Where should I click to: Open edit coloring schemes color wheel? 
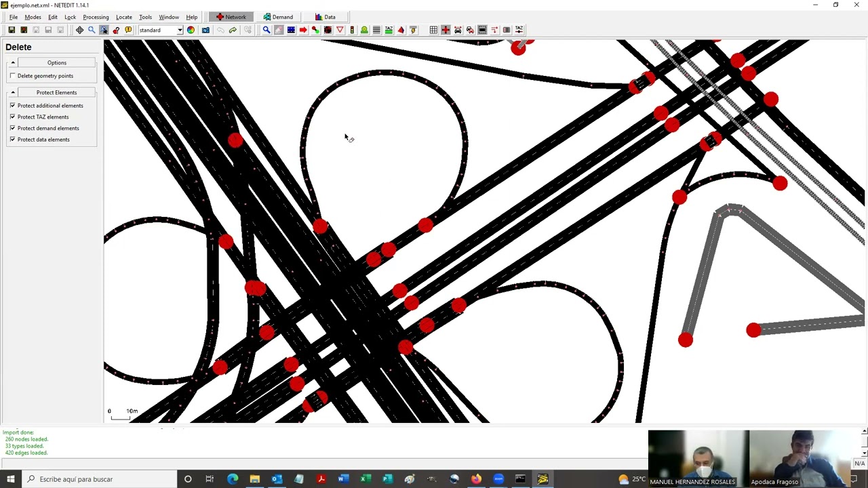191,30
